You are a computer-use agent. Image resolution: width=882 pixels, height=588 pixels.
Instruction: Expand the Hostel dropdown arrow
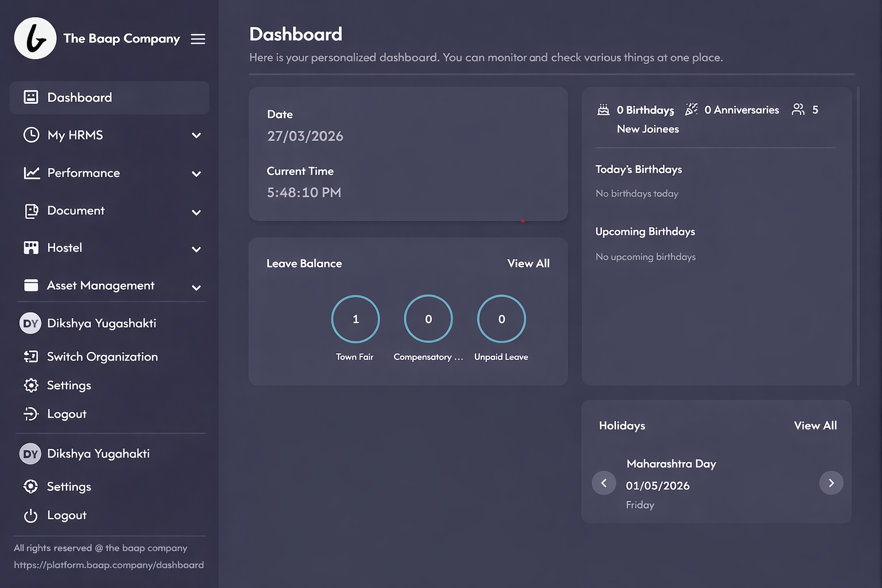[x=196, y=249]
